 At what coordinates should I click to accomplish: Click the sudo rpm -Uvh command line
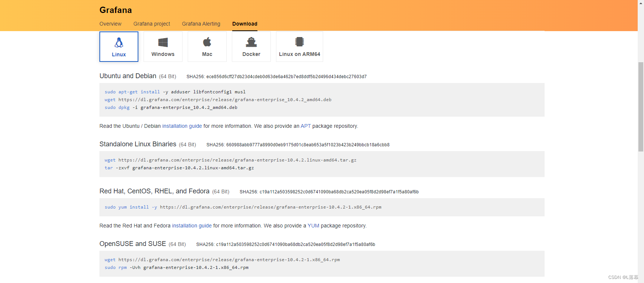point(177,267)
